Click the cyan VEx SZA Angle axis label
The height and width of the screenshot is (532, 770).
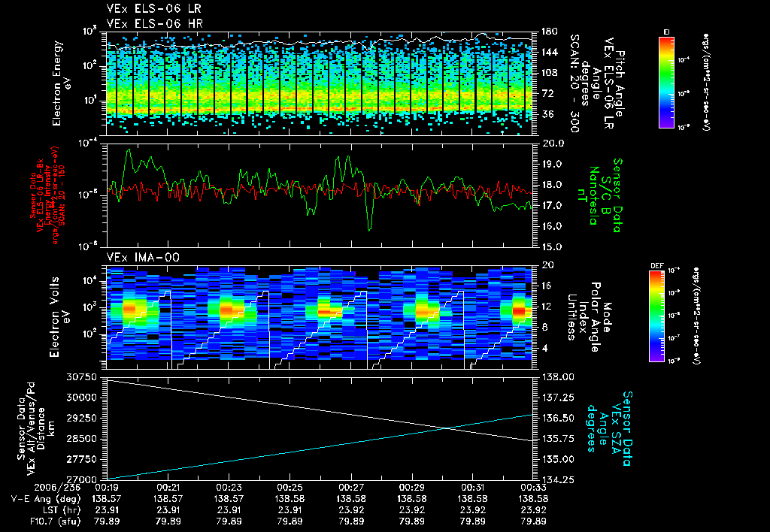click(x=609, y=428)
